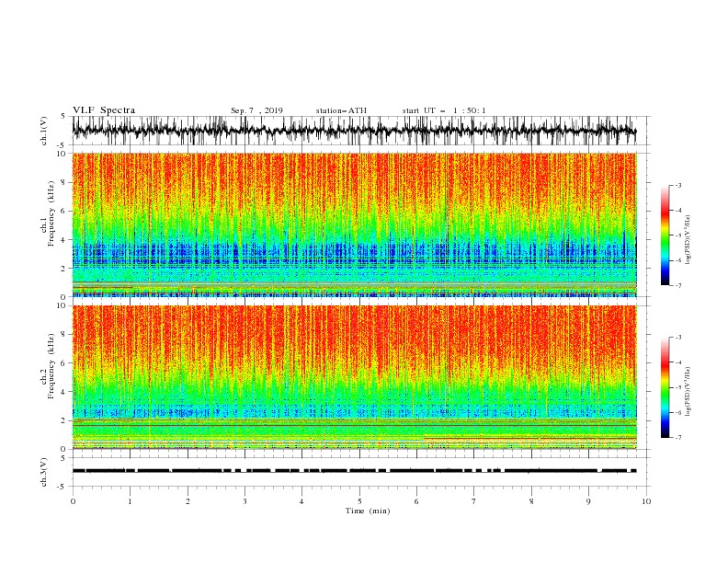Click tick label '5' on the Time axis
This screenshot has width=728, height=563.
359,501
